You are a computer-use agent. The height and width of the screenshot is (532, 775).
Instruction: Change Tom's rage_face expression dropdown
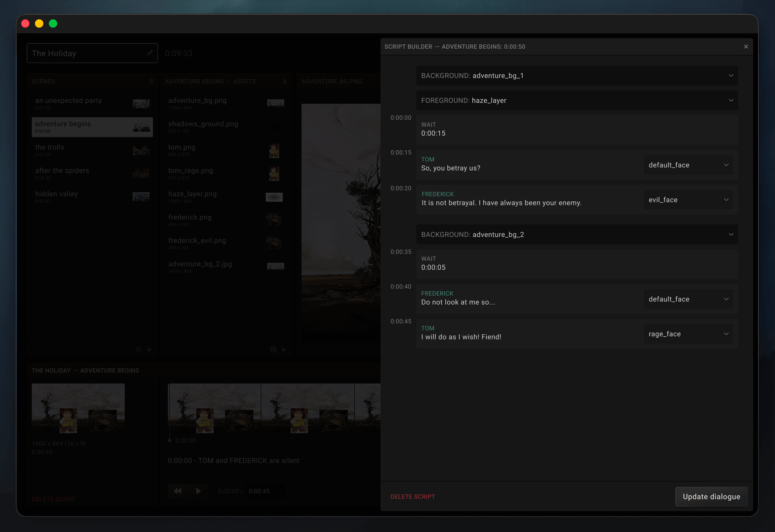pos(688,334)
